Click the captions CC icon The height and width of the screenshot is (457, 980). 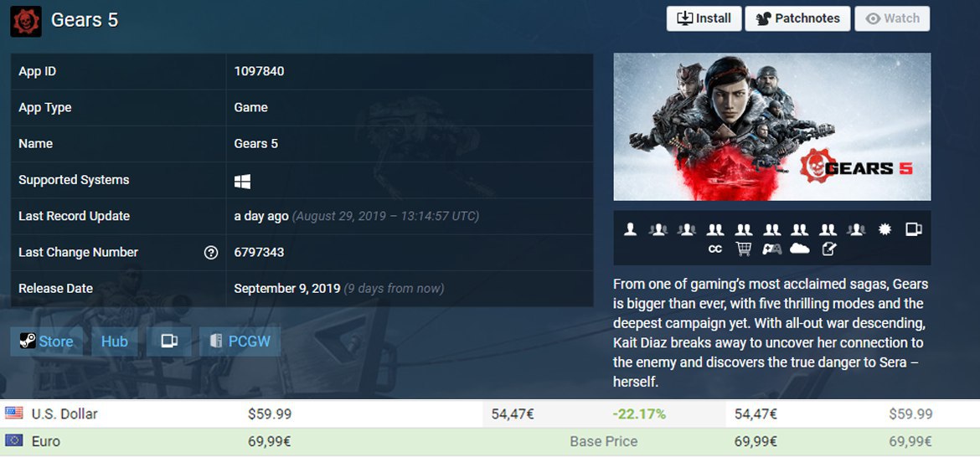715,249
